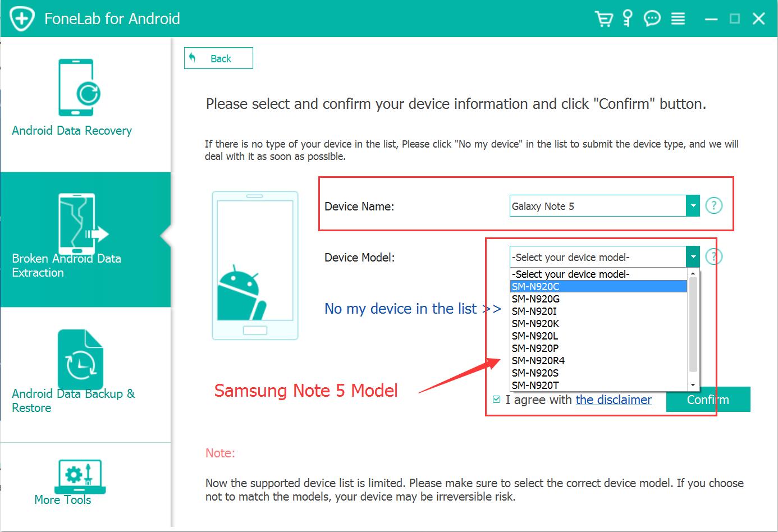Choose SM-N920P from the model list
The height and width of the screenshot is (532, 778).
598,348
